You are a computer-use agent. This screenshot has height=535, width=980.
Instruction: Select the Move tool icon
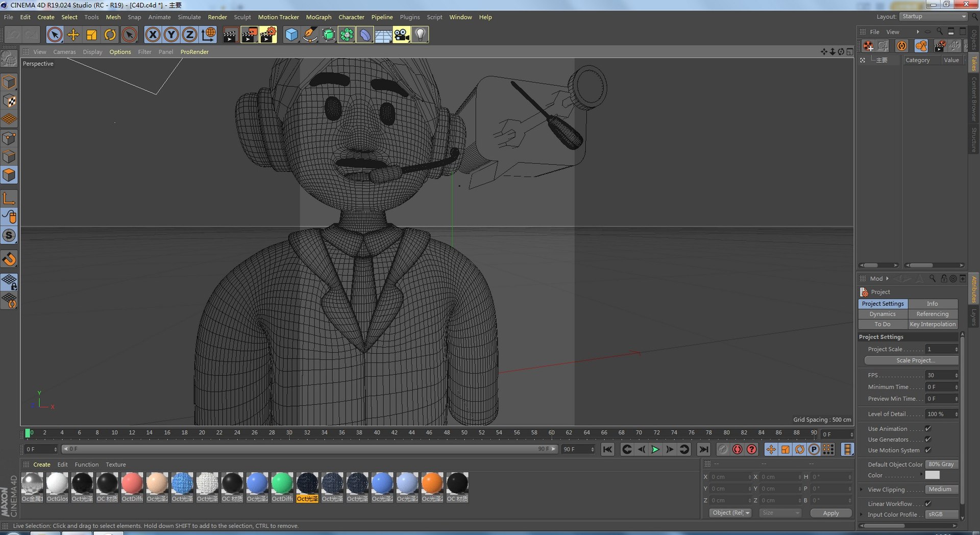click(x=73, y=35)
